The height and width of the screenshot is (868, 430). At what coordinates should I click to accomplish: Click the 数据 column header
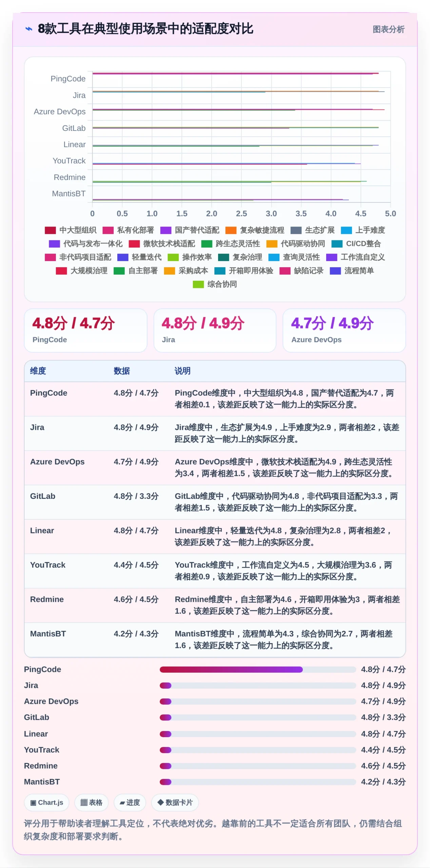tap(122, 371)
